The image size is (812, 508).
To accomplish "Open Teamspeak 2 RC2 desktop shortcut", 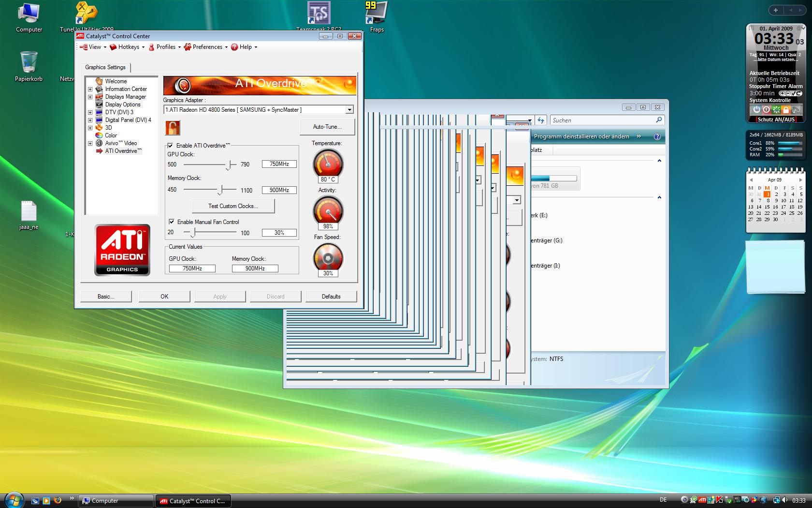I will pos(319,17).
